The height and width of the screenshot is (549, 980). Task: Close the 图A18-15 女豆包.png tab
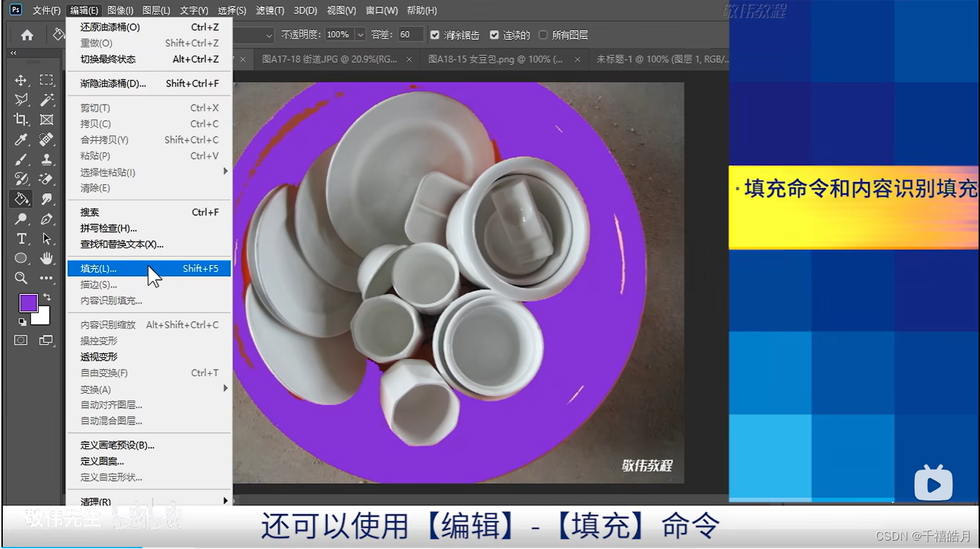coord(577,60)
